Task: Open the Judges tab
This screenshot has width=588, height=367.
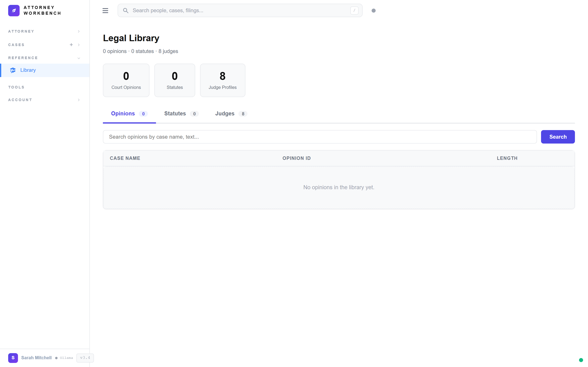Action: (x=225, y=114)
